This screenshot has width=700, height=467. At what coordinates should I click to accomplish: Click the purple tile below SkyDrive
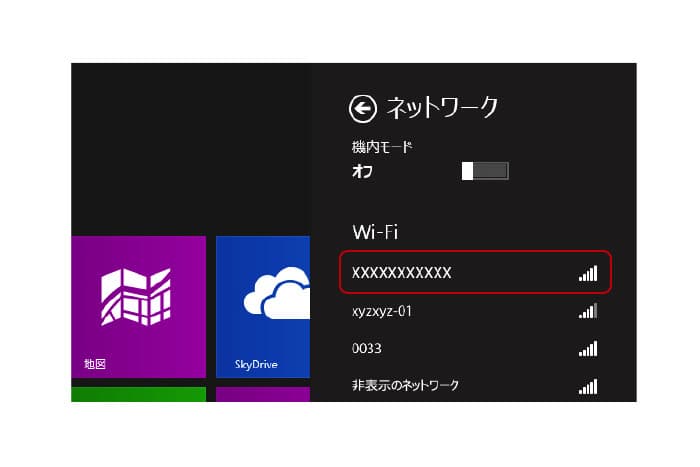pyautogui.click(x=262, y=394)
